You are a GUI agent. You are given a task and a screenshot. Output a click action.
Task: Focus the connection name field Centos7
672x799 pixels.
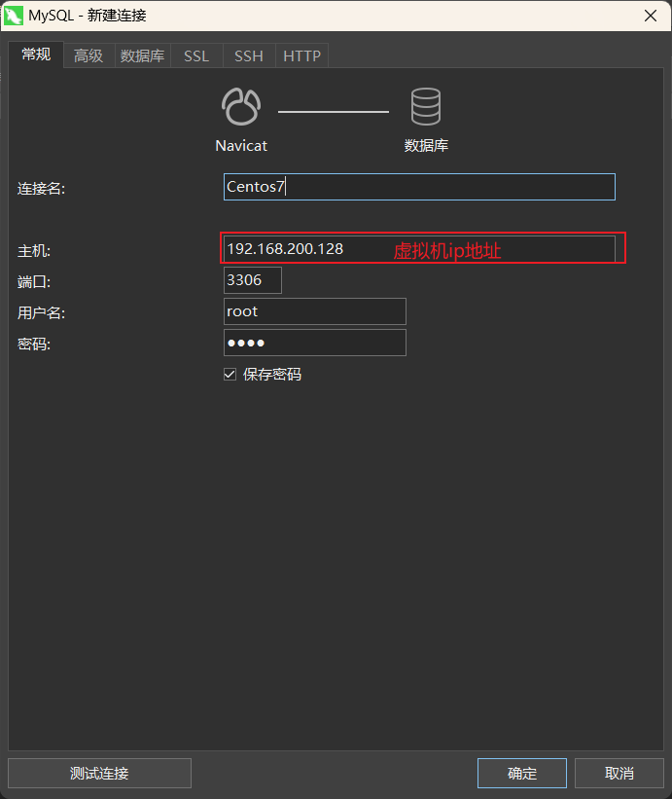pyautogui.click(x=419, y=187)
